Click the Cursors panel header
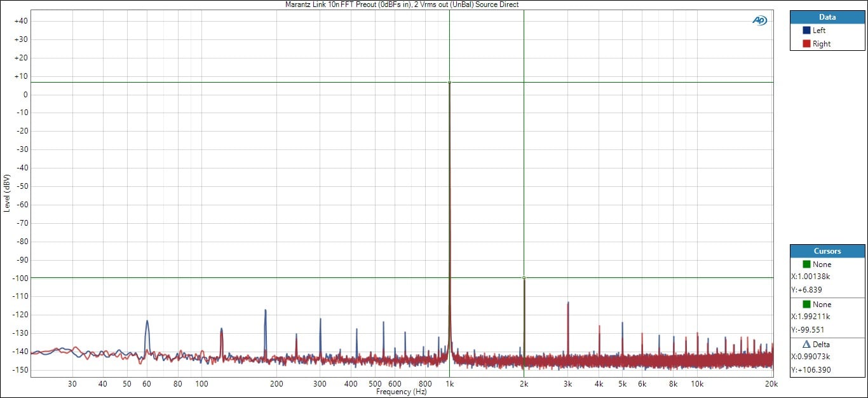 click(827, 251)
